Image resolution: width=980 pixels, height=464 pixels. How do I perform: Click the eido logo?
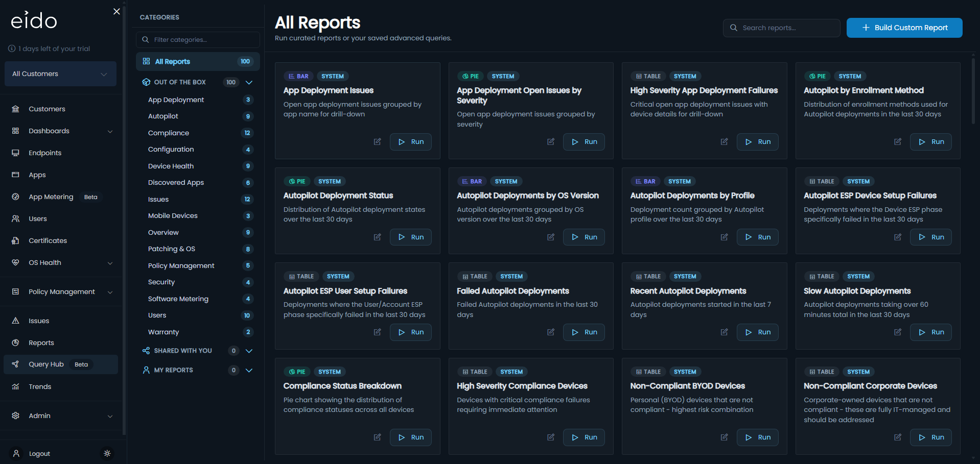[34, 20]
